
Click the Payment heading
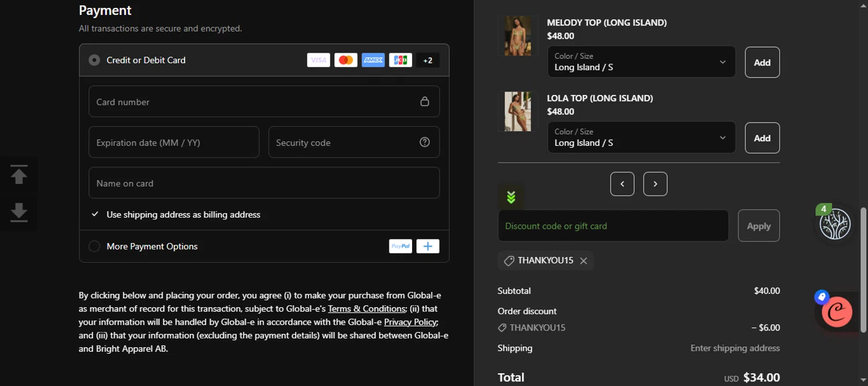coord(105,10)
